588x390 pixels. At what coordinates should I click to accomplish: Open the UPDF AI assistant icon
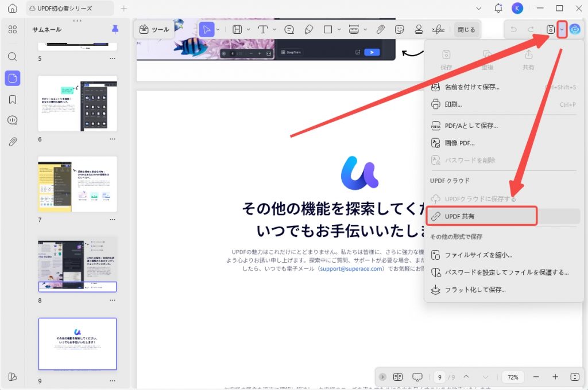[x=574, y=29]
